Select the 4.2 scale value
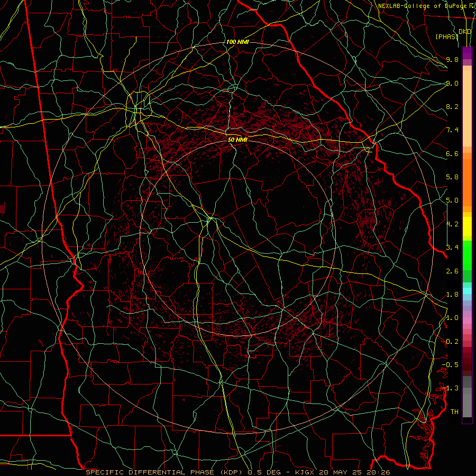The width and height of the screenshot is (476, 476). tap(452, 224)
